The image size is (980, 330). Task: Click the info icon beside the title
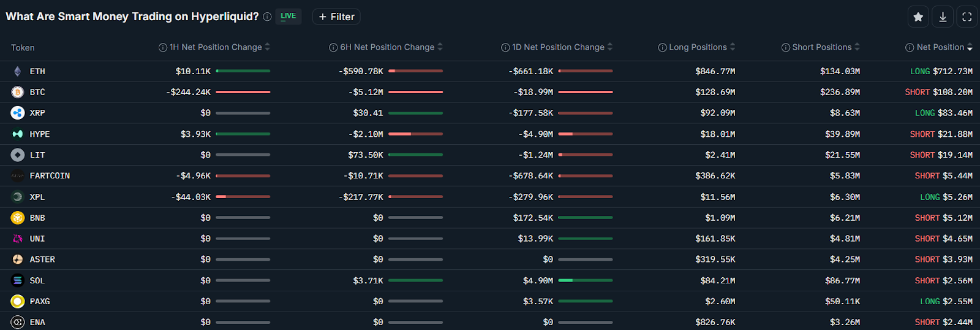tap(267, 17)
